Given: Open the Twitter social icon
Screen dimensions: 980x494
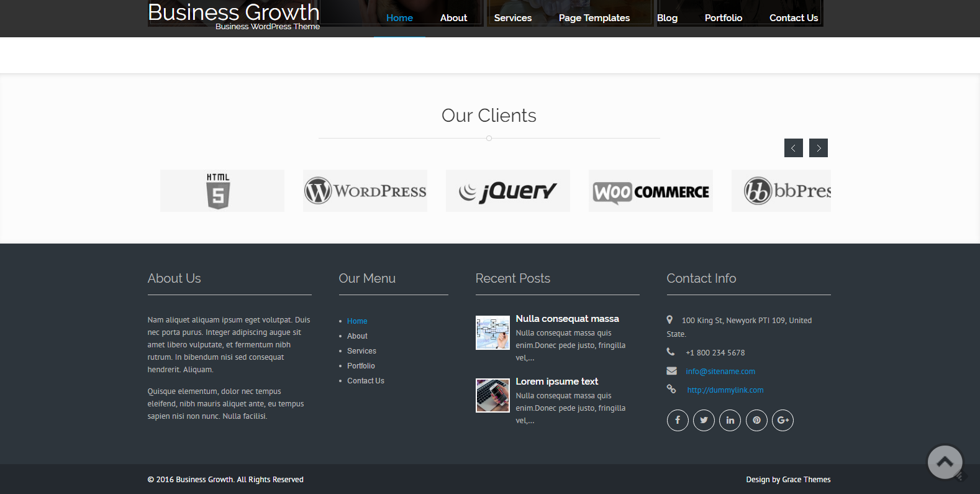Looking at the screenshot, I should [x=704, y=421].
